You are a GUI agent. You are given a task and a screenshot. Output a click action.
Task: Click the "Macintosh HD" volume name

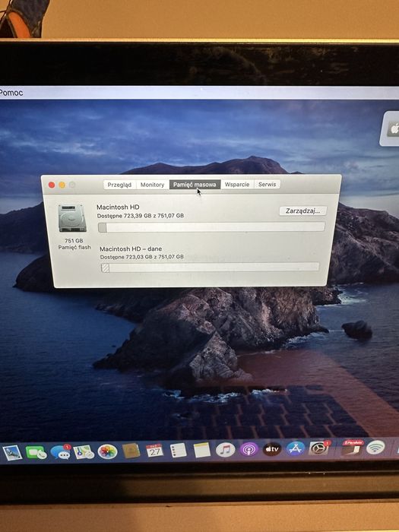(x=118, y=207)
